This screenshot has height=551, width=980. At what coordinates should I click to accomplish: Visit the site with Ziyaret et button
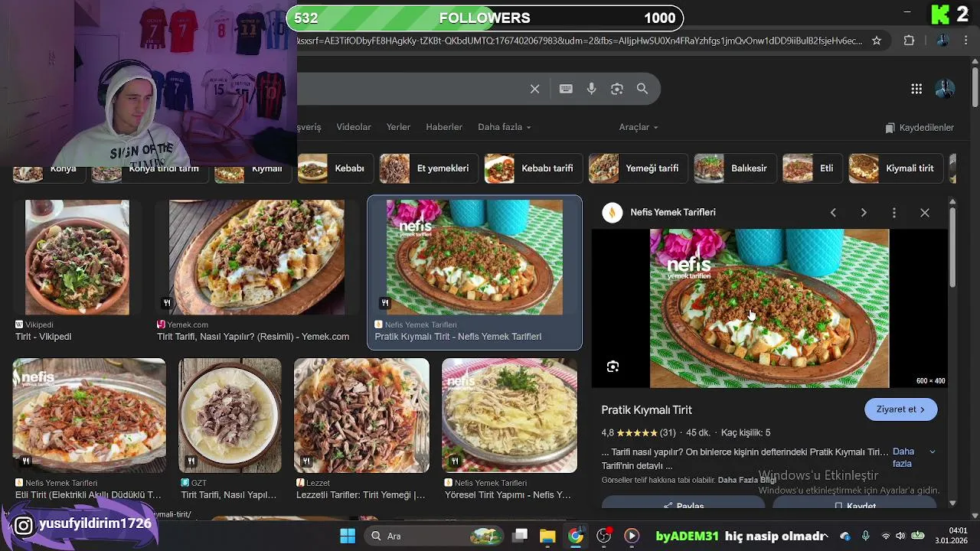tap(901, 409)
